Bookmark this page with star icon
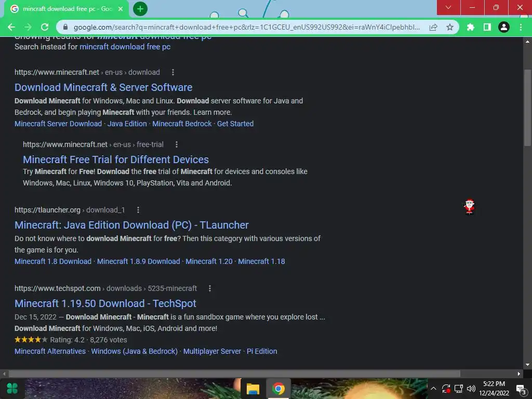The image size is (532, 399). 450,27
